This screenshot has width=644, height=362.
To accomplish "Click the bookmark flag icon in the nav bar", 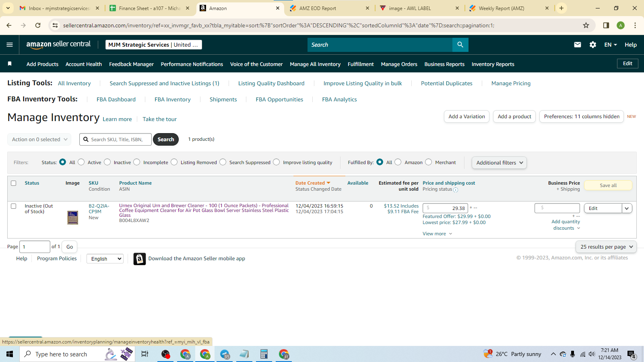I will pos(10,64).
